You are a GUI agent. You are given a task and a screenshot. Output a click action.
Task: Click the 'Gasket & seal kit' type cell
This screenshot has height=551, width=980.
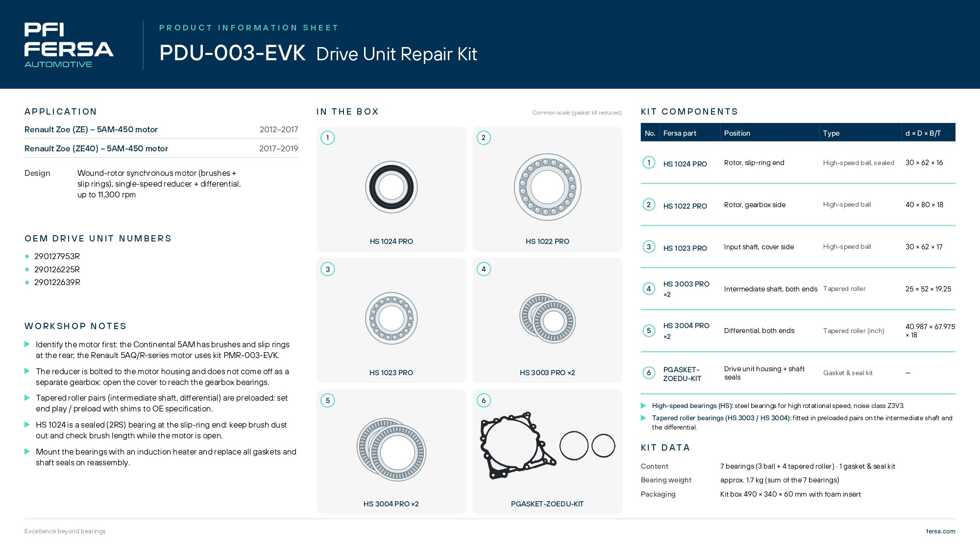pos(848,373)
